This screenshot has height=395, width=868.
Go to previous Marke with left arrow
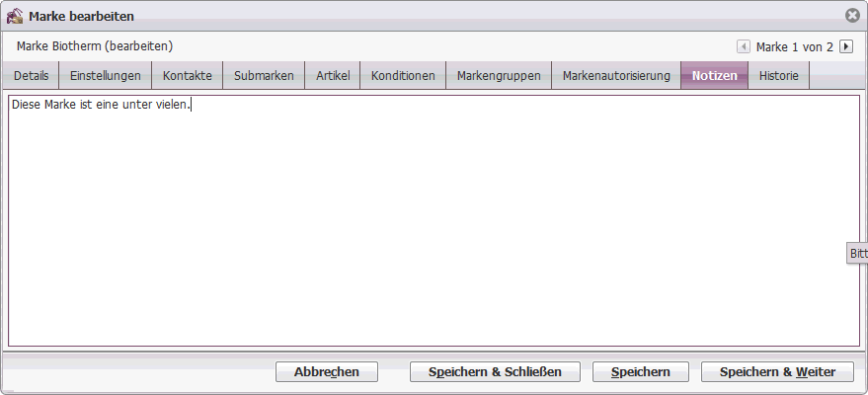click(x=744, y=47)
